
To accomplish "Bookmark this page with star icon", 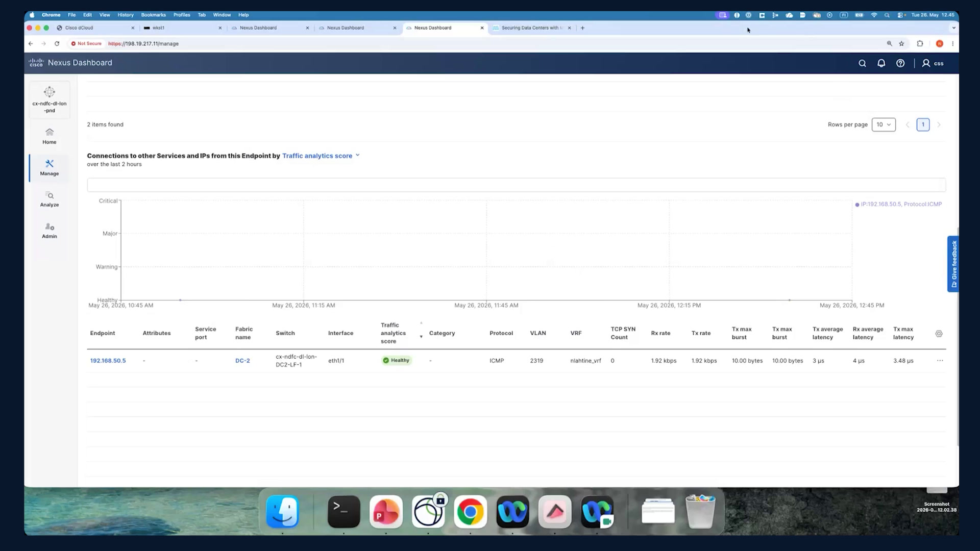I will (901, 44).
